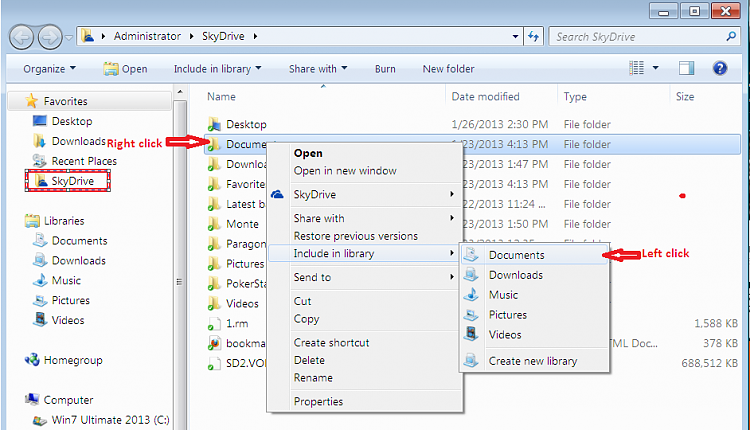The width and height of the screenshot is (750, 430).
Task: Click the search magnifier icon
Action: pos(731,36)
